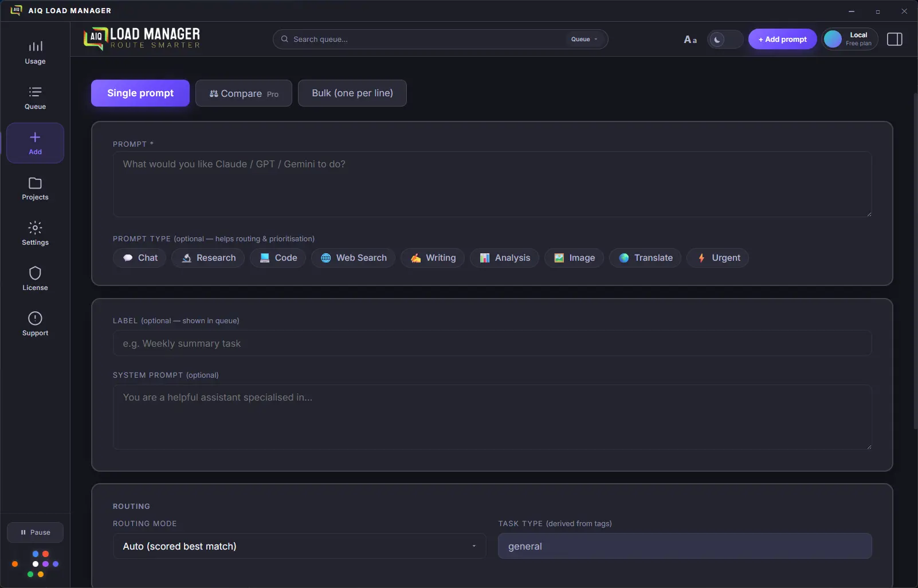Select the Chat prompt type tag
Image resolution: width=918 pixels, height=588 pixels.
tap(140, 258)
